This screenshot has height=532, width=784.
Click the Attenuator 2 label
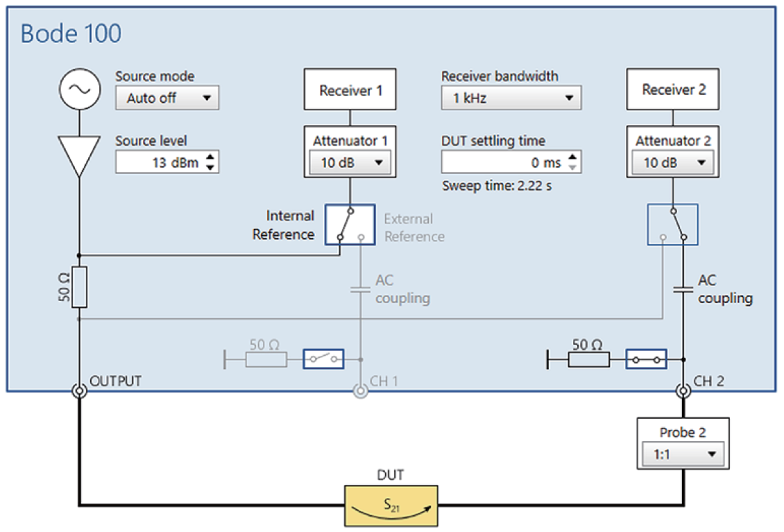click(673, 141)
